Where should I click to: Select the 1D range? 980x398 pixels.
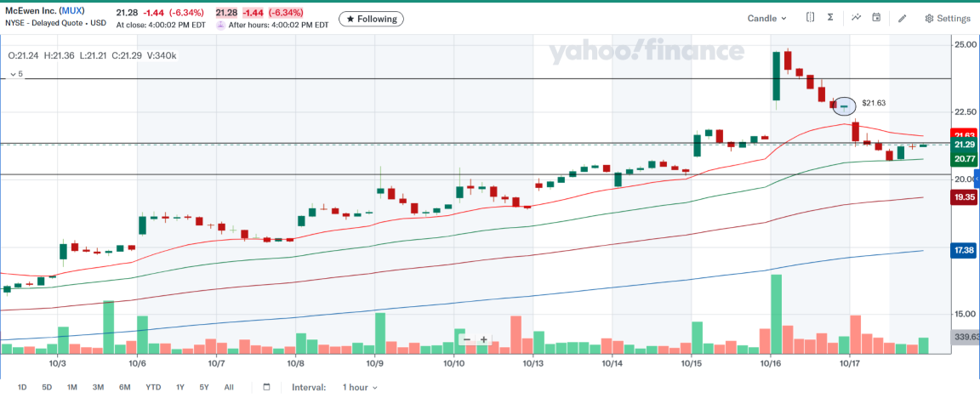(22, 388)
